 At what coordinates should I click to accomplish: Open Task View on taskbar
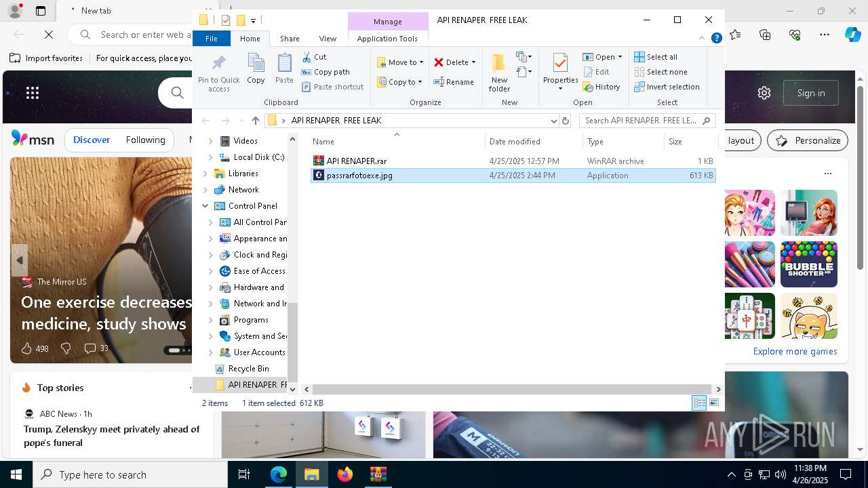(x=244, y=474)
